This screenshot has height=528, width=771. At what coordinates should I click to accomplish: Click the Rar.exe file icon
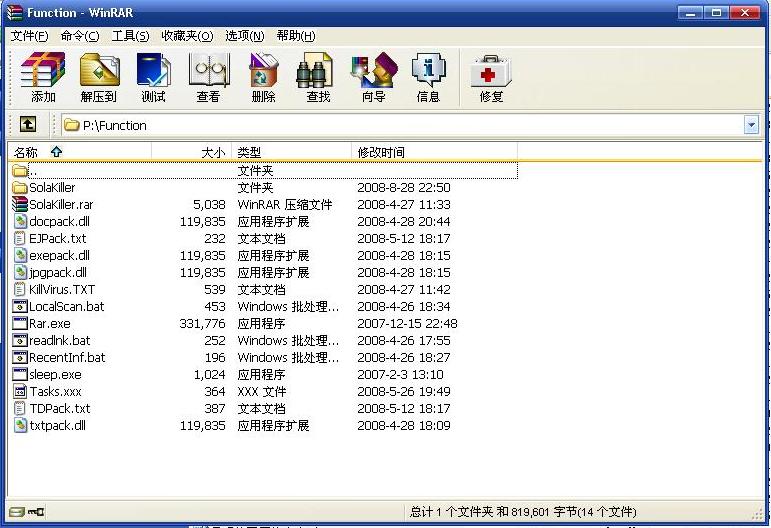point(20,323)
